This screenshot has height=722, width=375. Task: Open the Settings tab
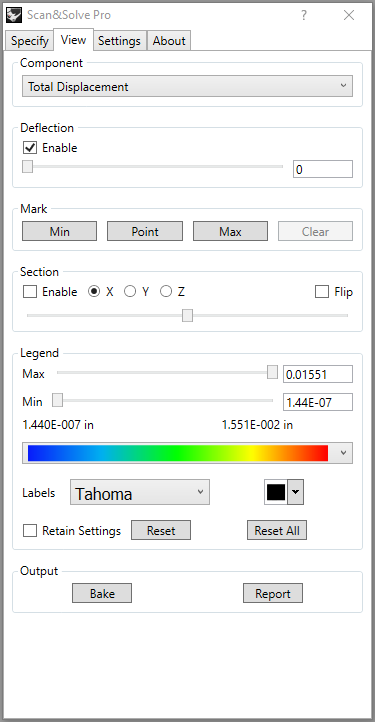[x=119, y=41]
